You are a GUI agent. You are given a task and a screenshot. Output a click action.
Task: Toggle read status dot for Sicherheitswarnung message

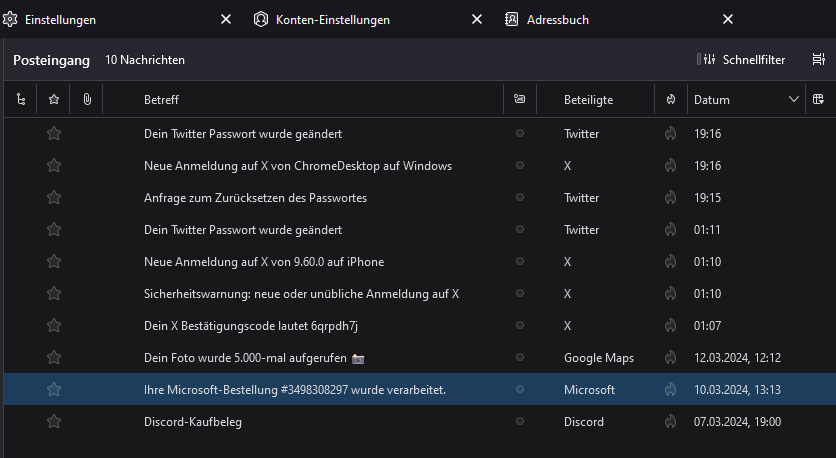click(519, 294)
